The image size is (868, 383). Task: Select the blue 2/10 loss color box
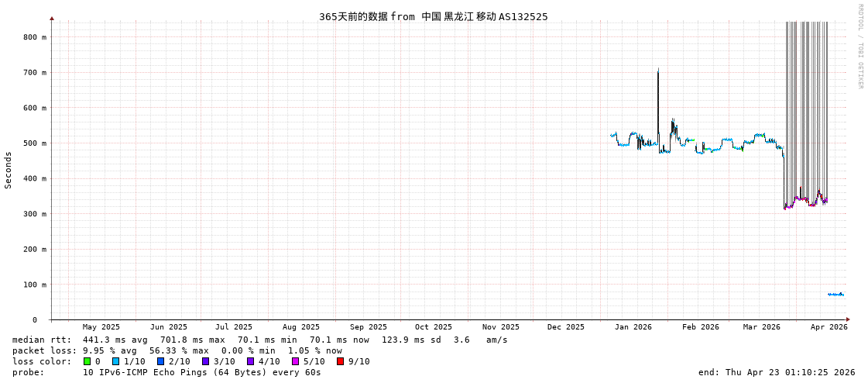160,361
